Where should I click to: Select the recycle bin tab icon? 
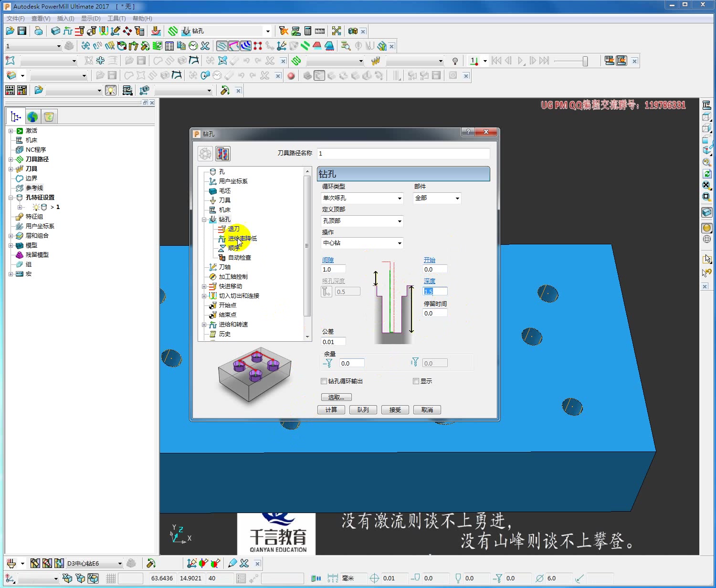tap(49, 116)
